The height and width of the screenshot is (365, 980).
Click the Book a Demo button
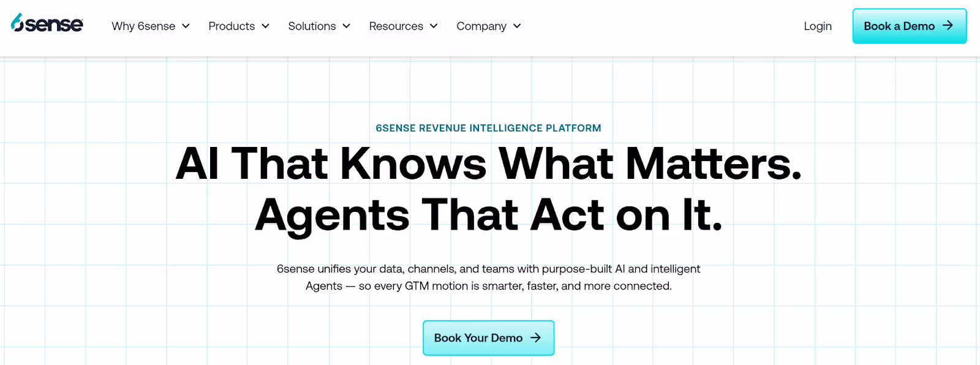pyautogui.click(x=910, y=26)
